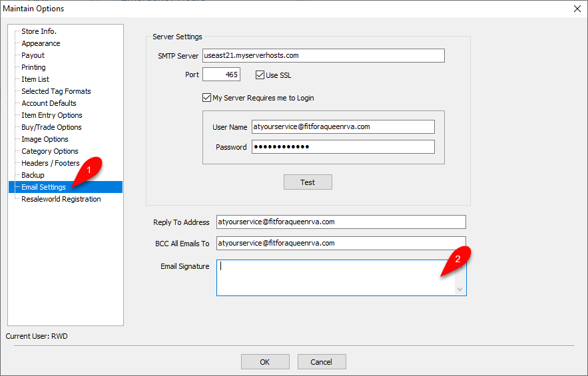
Task: Select Item List in tree
Action: click(x=35, y=79)
